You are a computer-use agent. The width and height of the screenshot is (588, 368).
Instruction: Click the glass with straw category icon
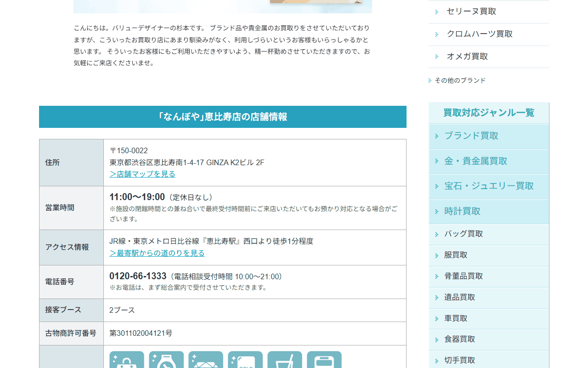(x=285, y=360)
